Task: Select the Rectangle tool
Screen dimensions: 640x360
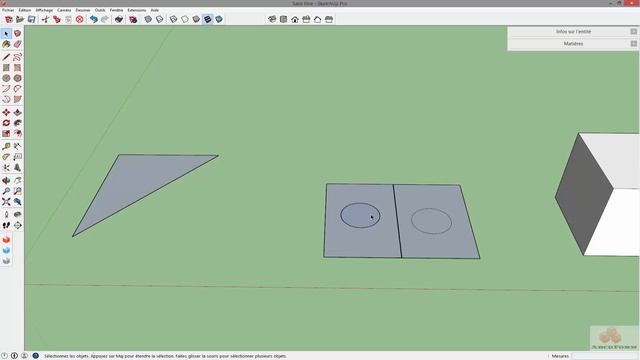Action: click(x=6, y=68)
